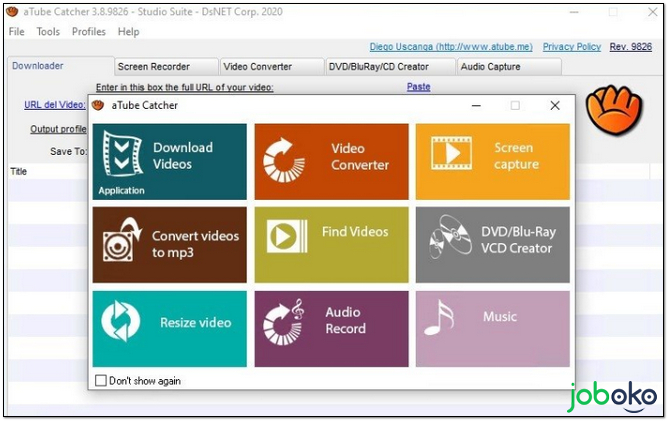Click the DVD/Blu-Ray VCD Creator label

(518, 240)
